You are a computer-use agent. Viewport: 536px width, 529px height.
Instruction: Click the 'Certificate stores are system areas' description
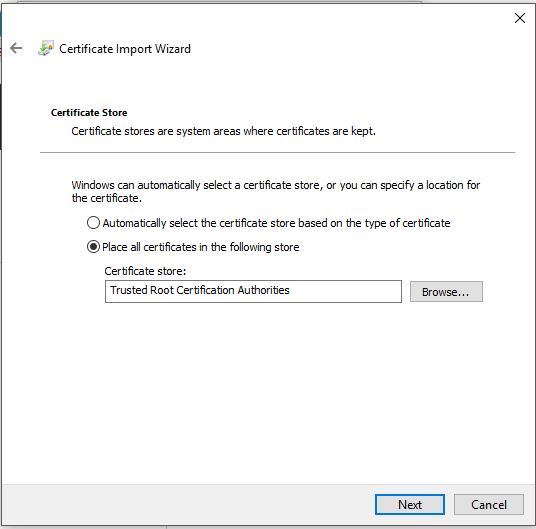[x=224, y=131]
